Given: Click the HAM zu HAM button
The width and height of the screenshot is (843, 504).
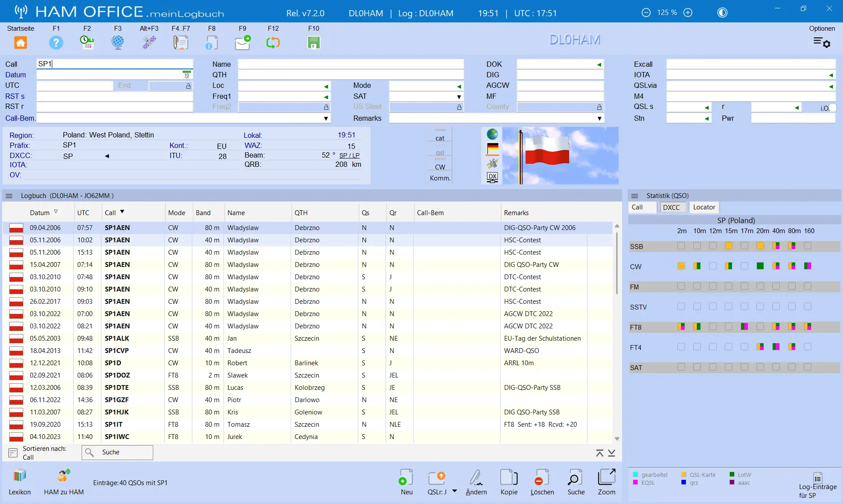Looking at the screenshot, I should click(64, 482).
